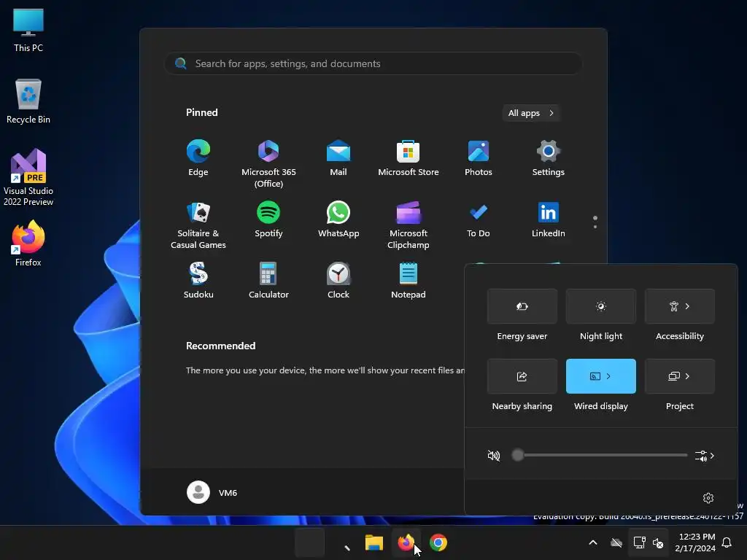
Task: Mute speaker icon beside volume slider
Action: pos(494,456)
